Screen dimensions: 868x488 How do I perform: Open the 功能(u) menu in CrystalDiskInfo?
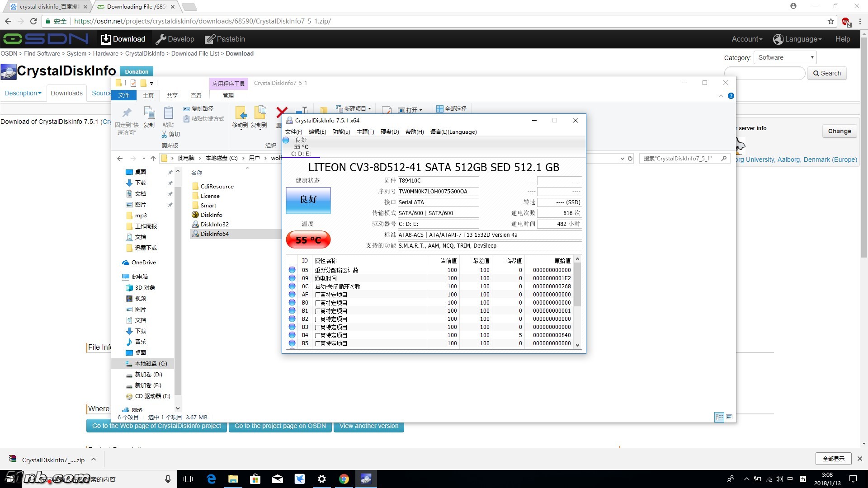point(341,132)
